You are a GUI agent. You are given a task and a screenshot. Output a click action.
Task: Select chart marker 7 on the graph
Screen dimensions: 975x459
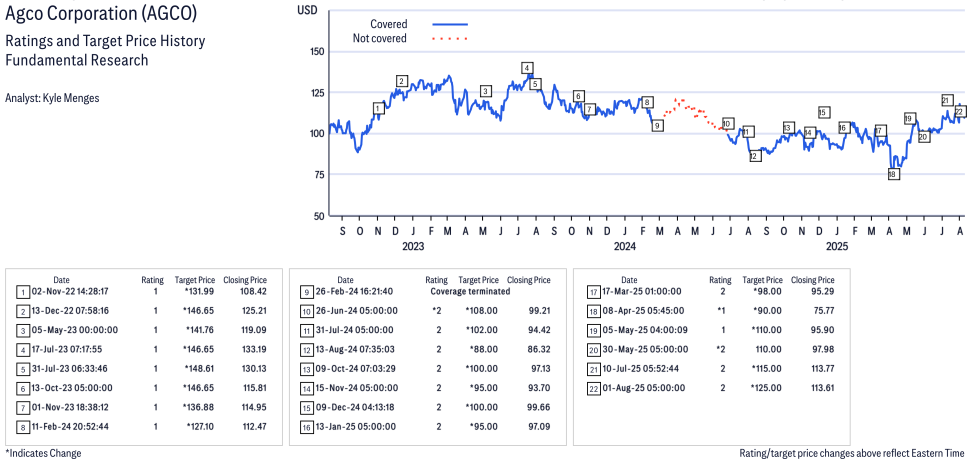coord(590,109)
